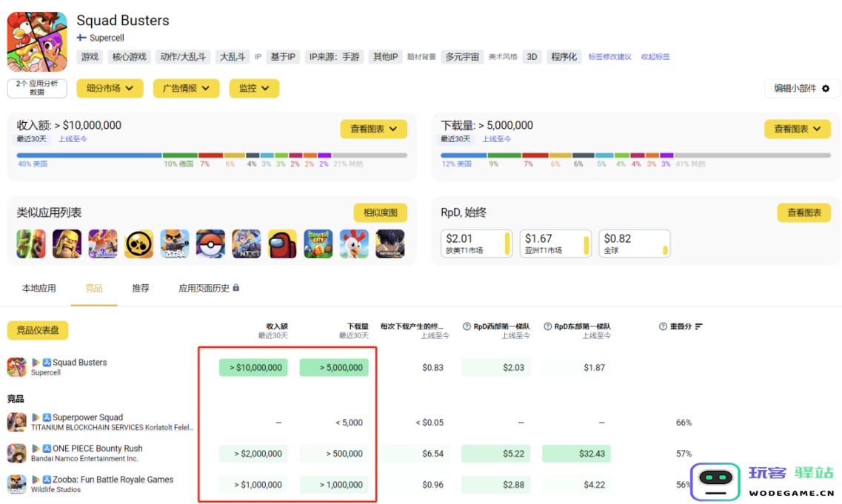
Task: Switch to the 本地应用 tab
Action: pyautogui.click(x=39, y=288)
